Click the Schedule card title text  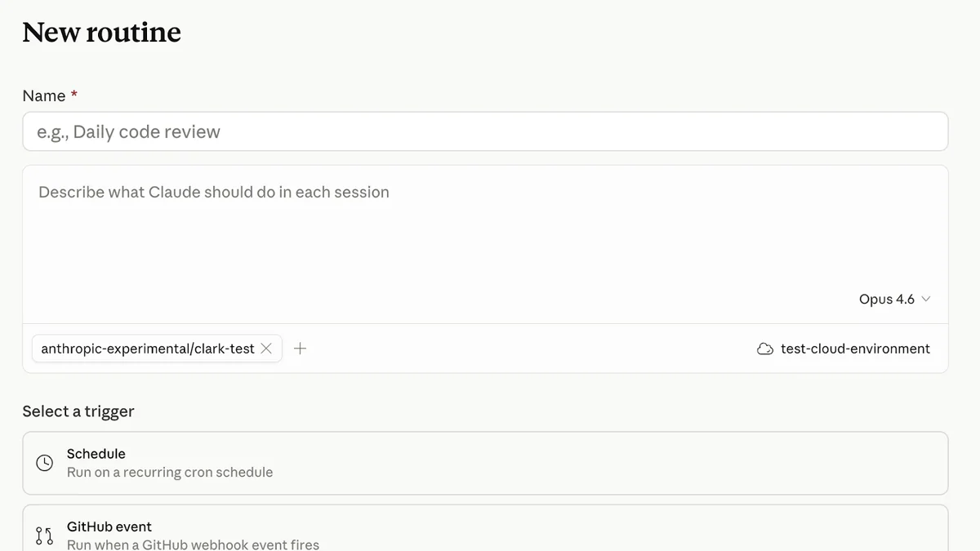point(96,453)
